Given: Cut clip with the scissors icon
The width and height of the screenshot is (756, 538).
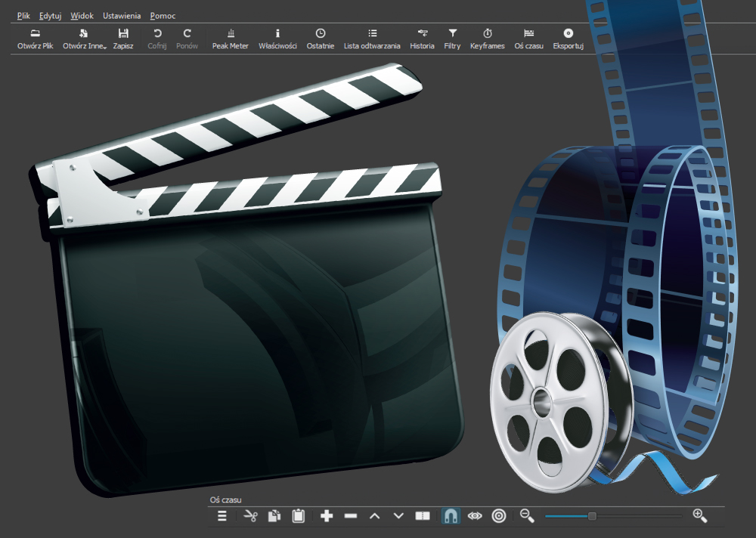Looking at the screenshot, I should point(250,516).
